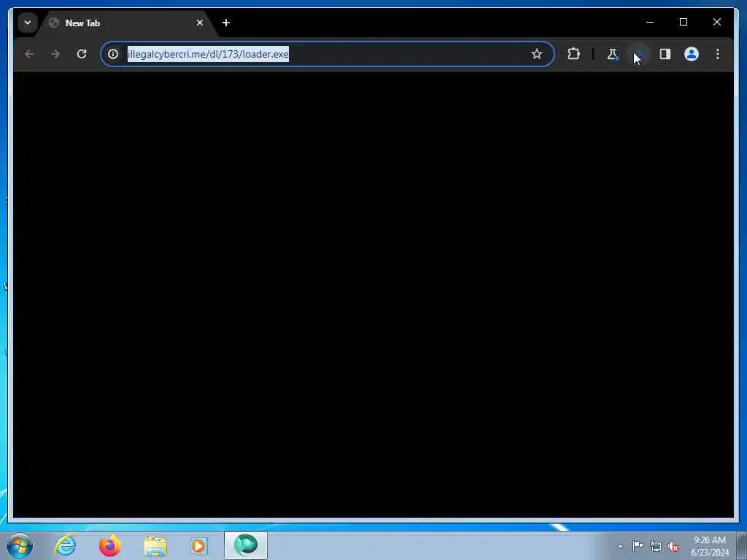Click the address bar URL text
Screen dimensions: 747x560
pyautogui.click(x=208, y=54)
